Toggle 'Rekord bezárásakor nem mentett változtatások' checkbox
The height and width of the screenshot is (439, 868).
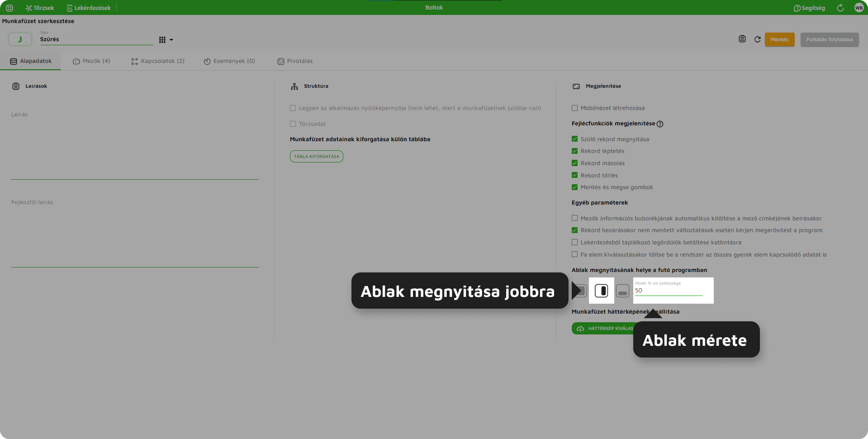(x=574, y=230)
